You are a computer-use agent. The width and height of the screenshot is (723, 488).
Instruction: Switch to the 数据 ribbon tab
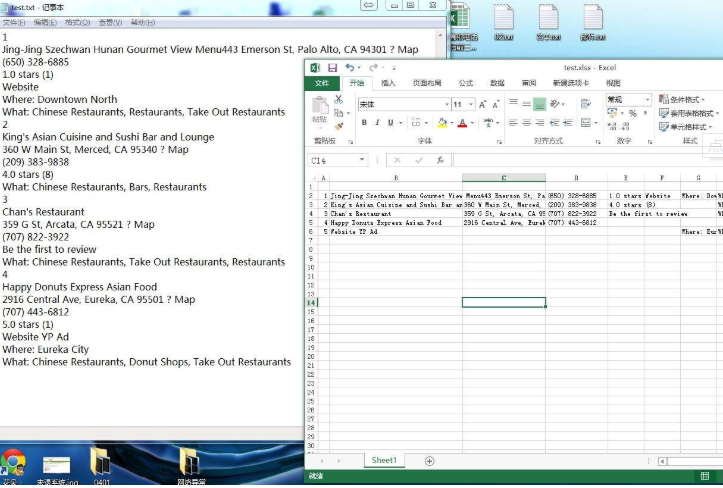click(497, 83)
